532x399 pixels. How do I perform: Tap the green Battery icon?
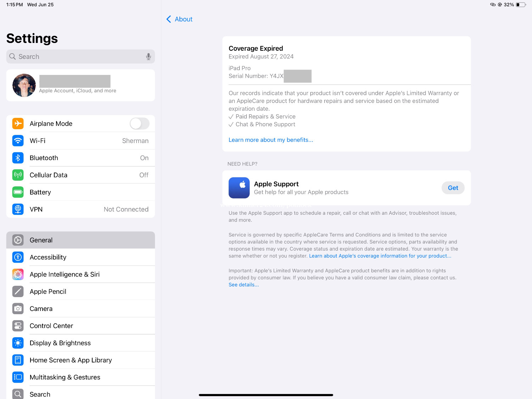(x=18, y=192)
